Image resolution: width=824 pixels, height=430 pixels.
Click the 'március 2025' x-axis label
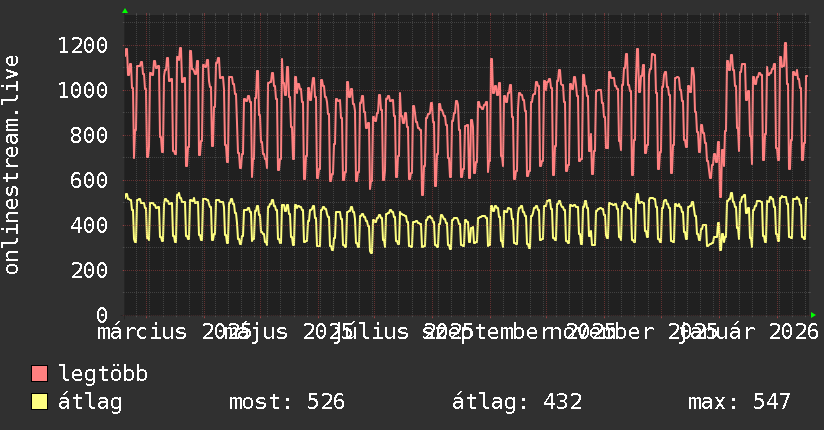173,332
